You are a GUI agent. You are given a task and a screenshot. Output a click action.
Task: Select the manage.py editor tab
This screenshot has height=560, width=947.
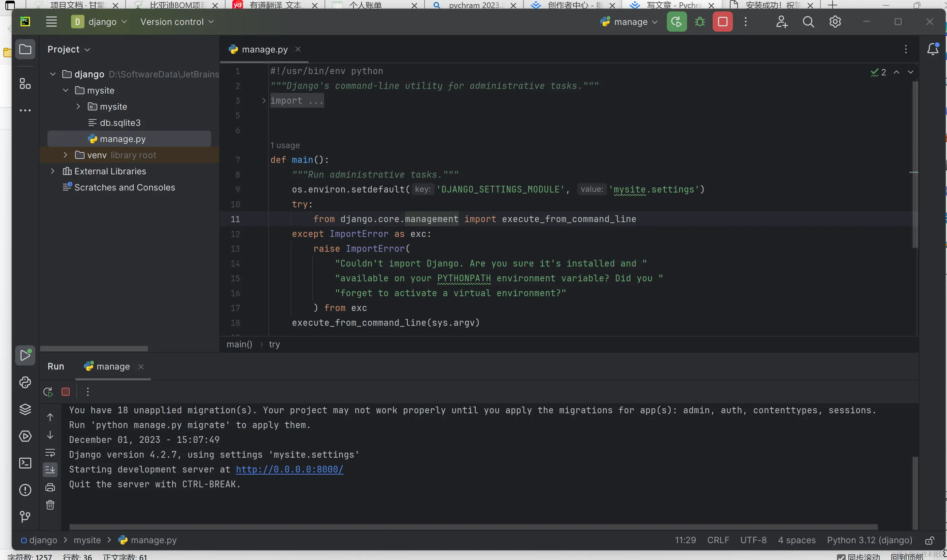point(264,49)
